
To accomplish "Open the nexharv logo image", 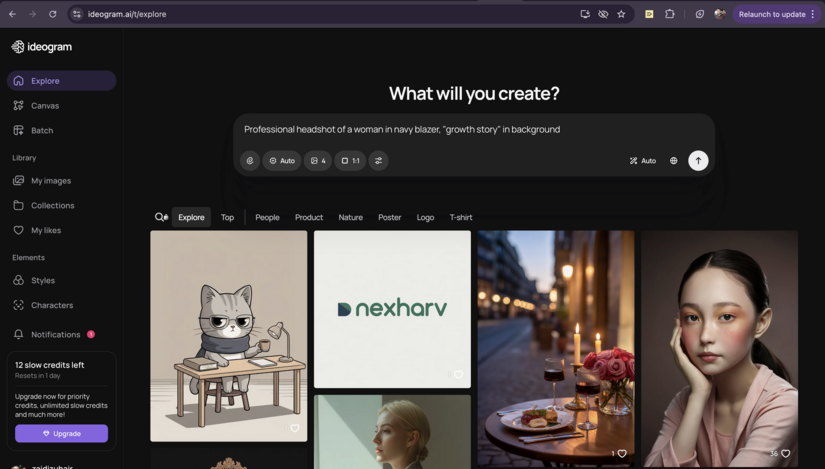I will tap(393, 309).
